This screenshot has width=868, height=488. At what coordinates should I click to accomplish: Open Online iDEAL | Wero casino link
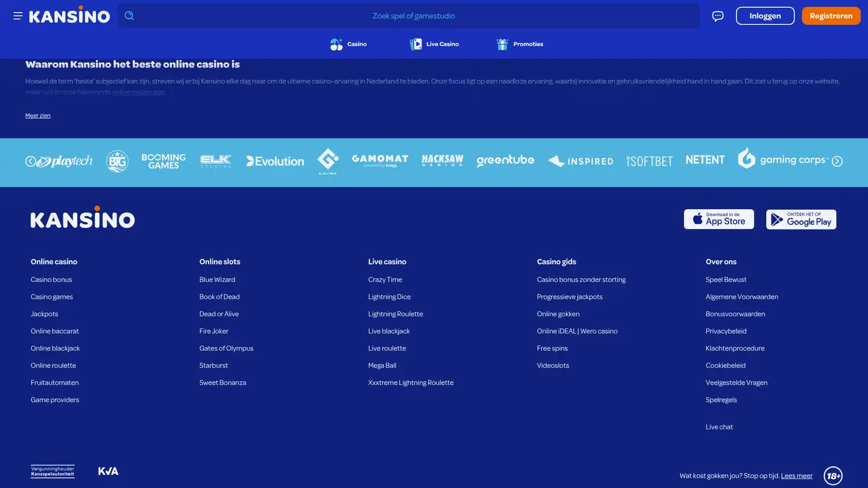577,331
